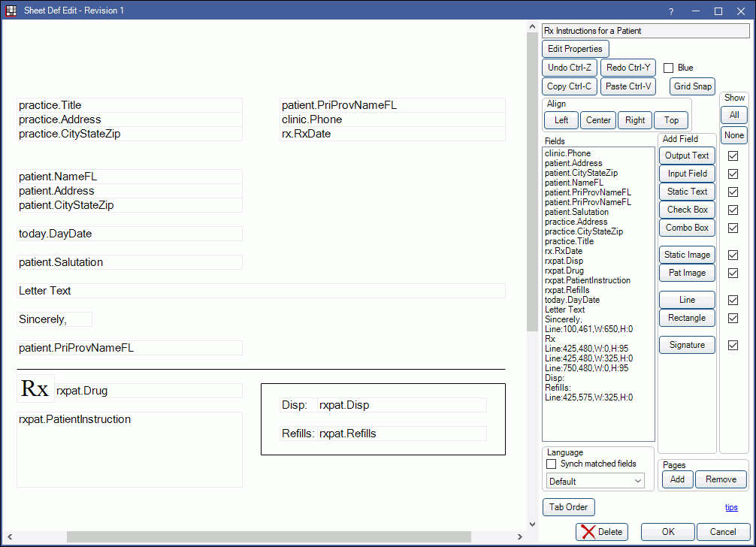Viewport: 756px width, 547px height.
Task: Add a Static Image field
Action: pos(687,255)
